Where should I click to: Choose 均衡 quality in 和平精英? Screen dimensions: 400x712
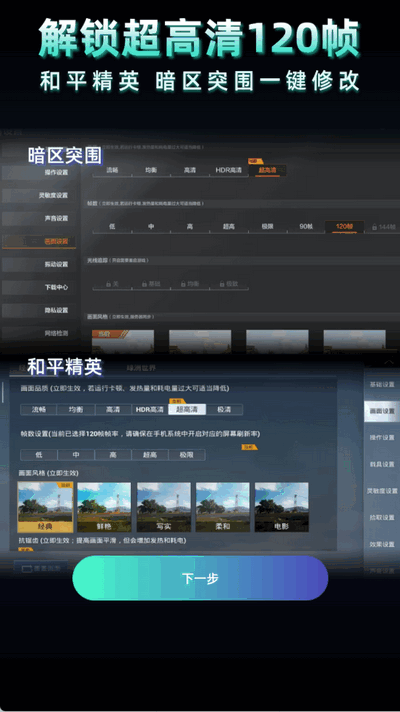(x=76, y=410)
